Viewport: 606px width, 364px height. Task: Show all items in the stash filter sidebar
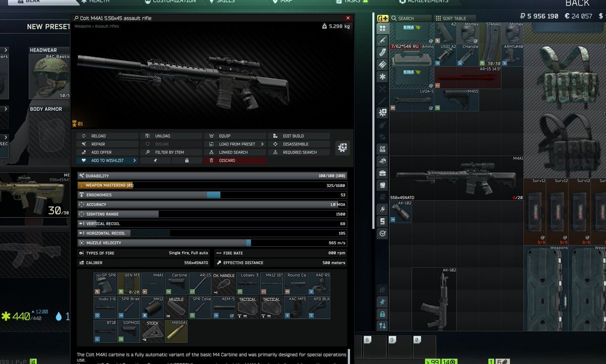tap(382, 28)
